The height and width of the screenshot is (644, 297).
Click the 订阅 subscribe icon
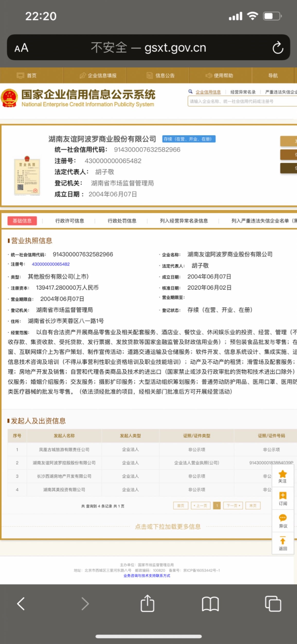tap(283, 499)
